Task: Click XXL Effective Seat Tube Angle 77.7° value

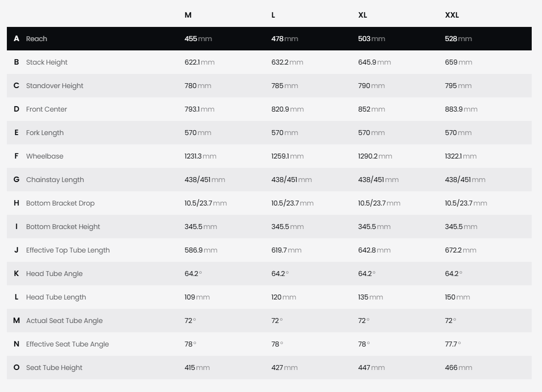Action: (453, 344)
